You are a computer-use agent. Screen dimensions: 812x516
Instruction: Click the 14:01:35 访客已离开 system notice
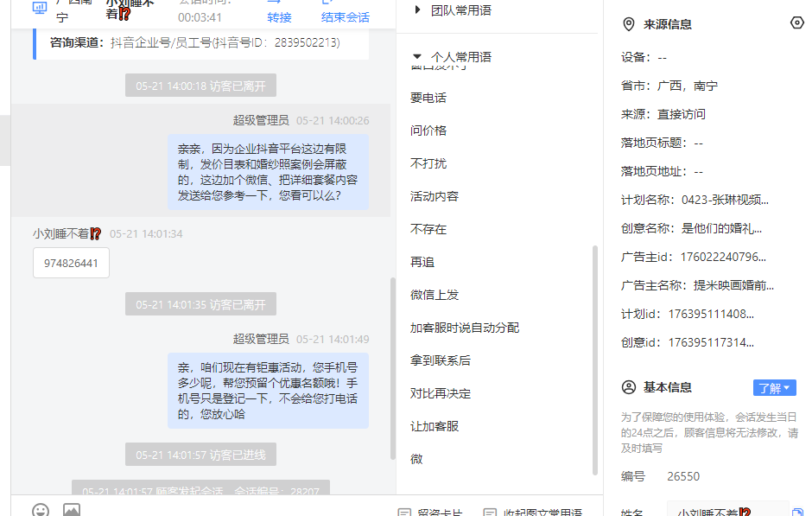201,304
